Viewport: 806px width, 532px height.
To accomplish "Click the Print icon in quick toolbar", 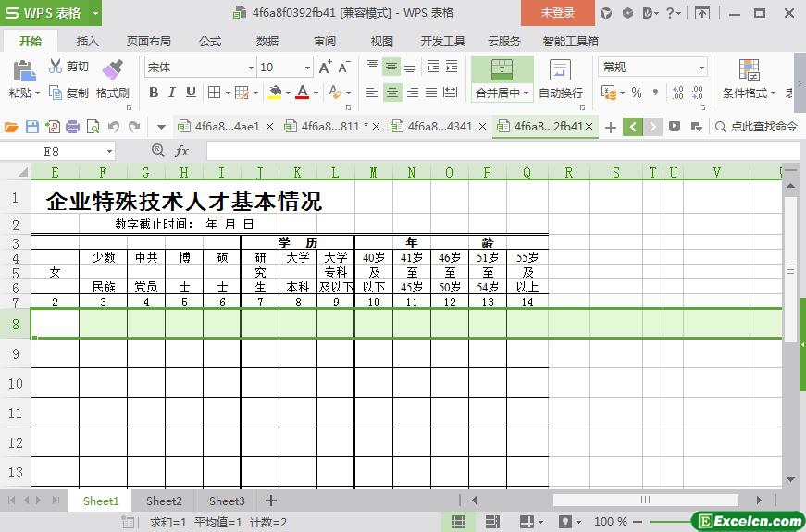I will (x=72, y=127).
